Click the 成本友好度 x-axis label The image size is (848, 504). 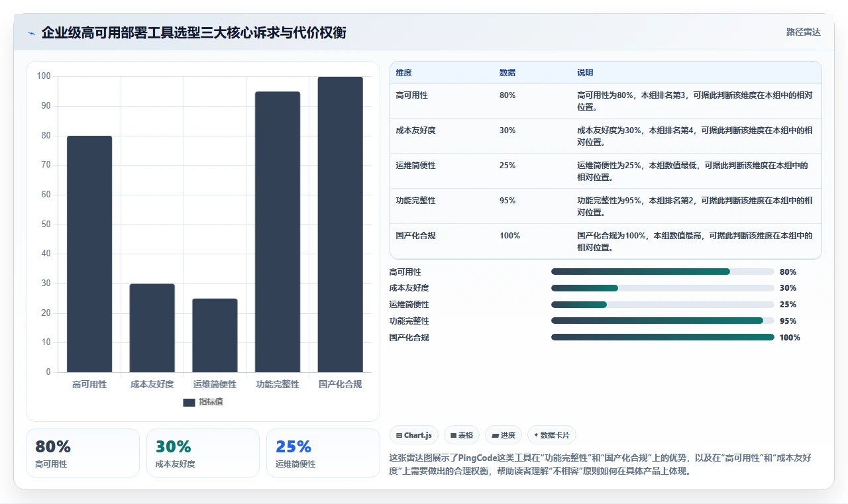152,384
